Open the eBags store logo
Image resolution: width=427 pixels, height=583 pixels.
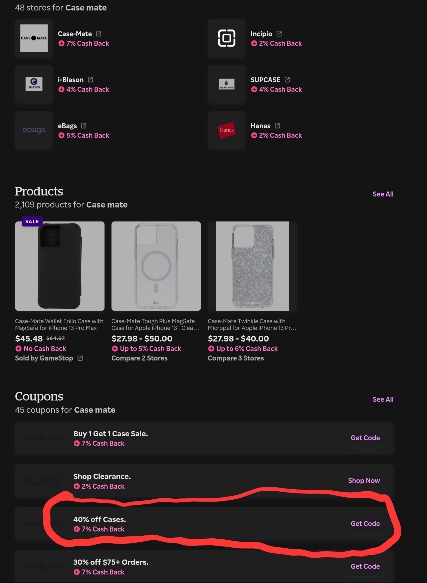pos(34,130)
